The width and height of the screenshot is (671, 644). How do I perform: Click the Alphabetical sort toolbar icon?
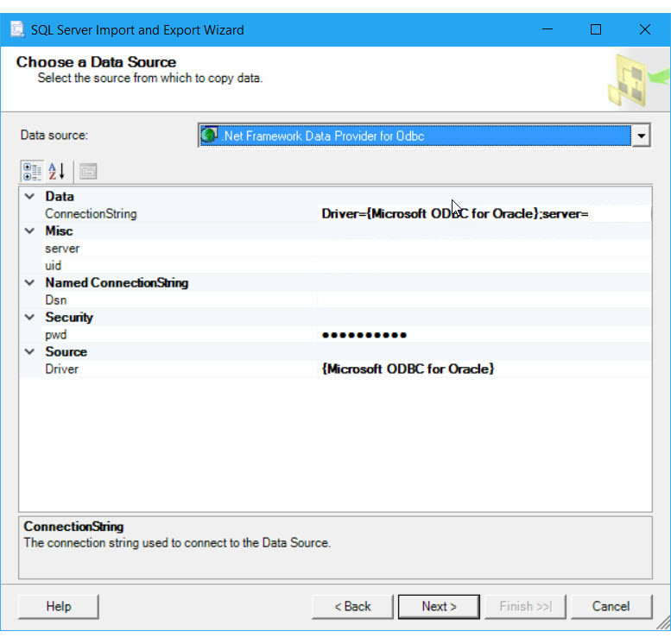click(x=56, y=172)
